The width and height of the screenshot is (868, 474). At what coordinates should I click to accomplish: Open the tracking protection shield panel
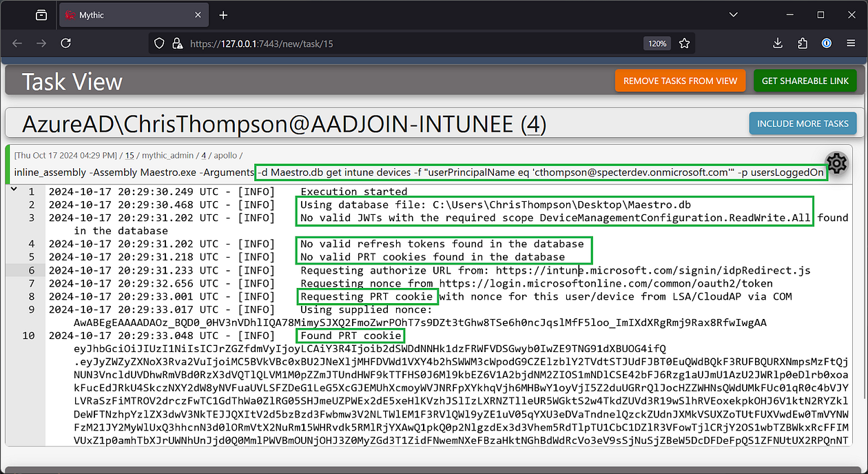click(159, 43)
